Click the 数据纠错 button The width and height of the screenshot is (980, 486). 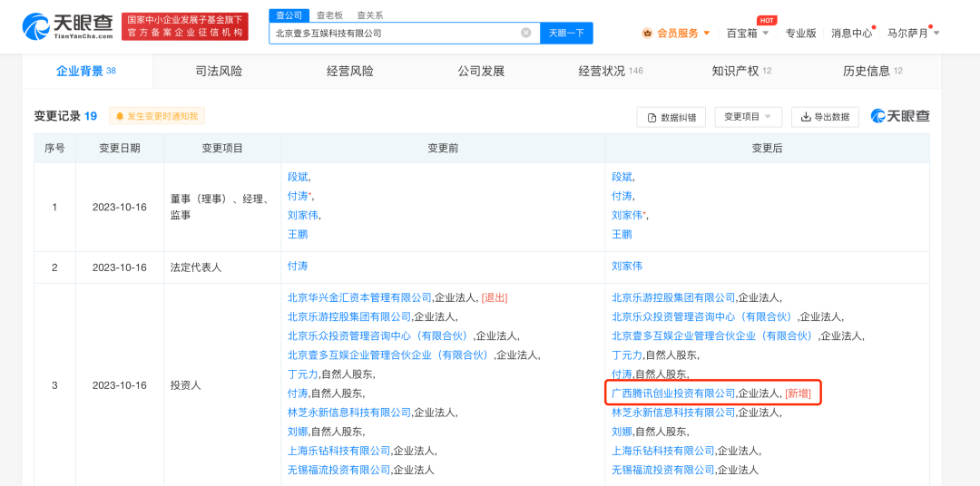(671, 118)
